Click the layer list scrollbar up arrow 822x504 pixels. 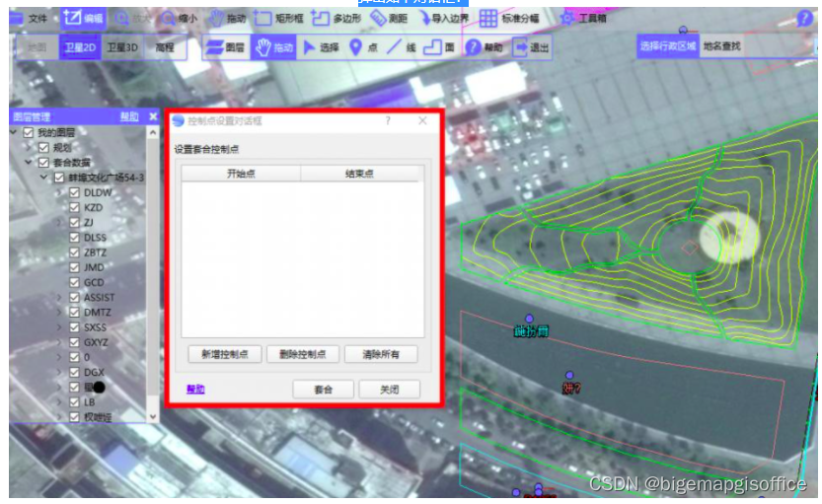click(153, 132)
